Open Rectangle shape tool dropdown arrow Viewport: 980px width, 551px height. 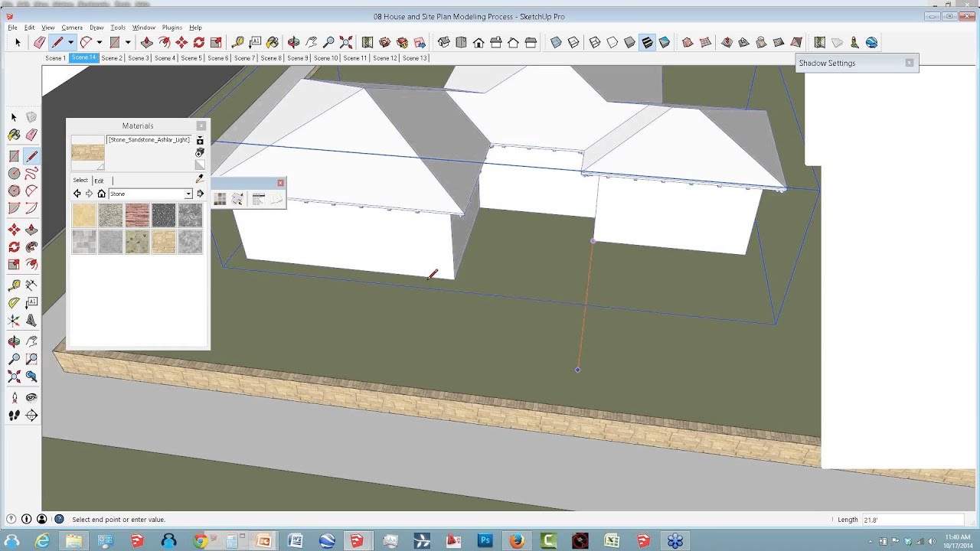point(128,43)
